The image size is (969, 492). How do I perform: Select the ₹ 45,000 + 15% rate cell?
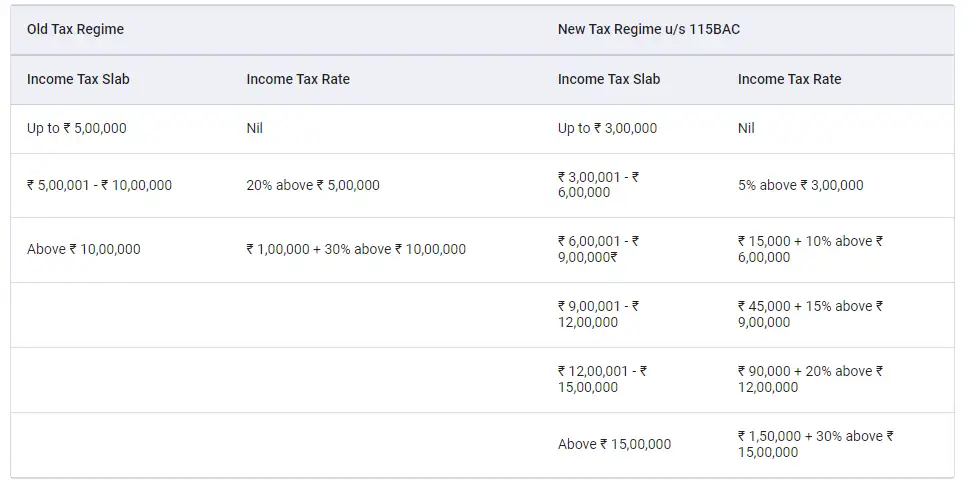pyautogui.click(x=810, y=314)
